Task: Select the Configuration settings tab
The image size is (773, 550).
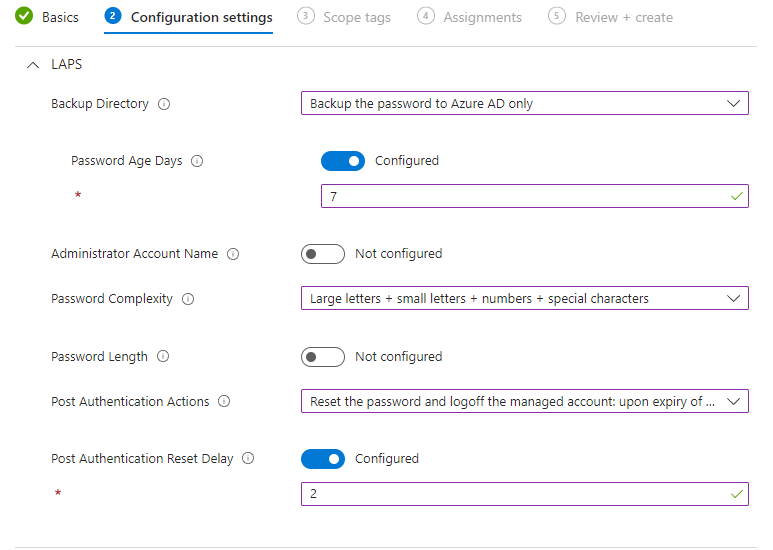Action: coord(201,17)
